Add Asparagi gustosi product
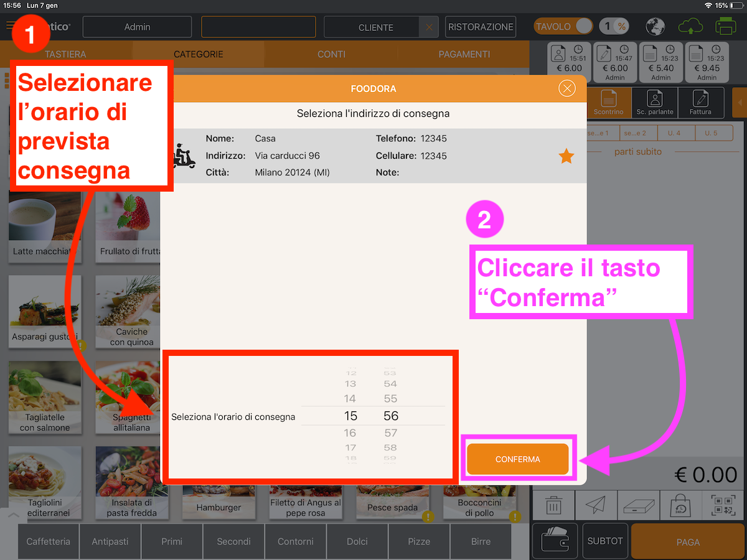The image size is (747, 560). pos(45,312)
